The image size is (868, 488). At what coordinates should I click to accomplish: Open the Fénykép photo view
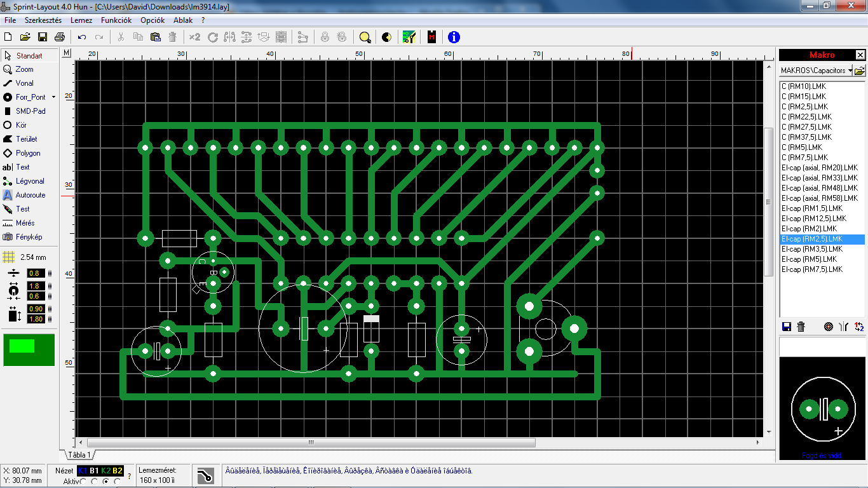(29, 237)
